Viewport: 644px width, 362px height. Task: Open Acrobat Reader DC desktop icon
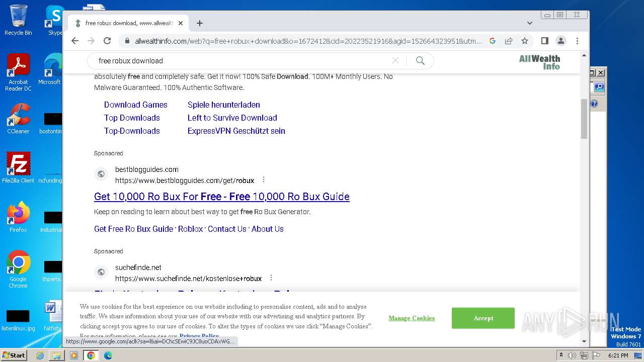click(18, 72)
